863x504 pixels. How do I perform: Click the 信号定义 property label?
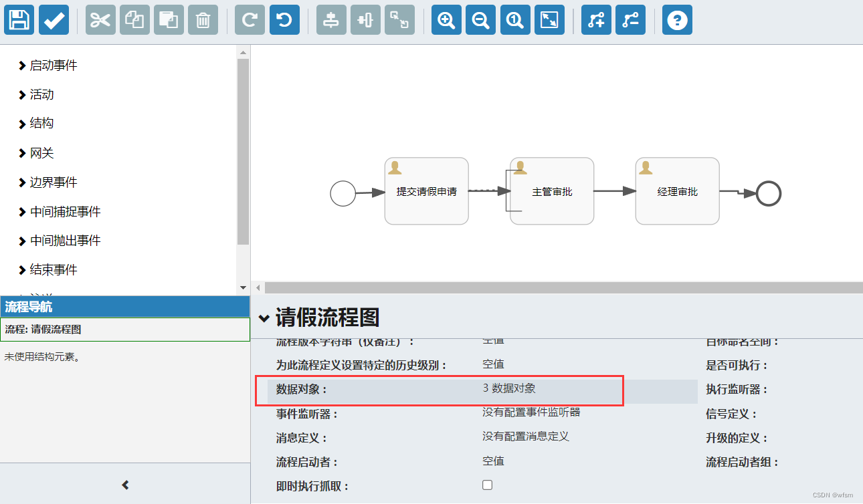[731, 414]
